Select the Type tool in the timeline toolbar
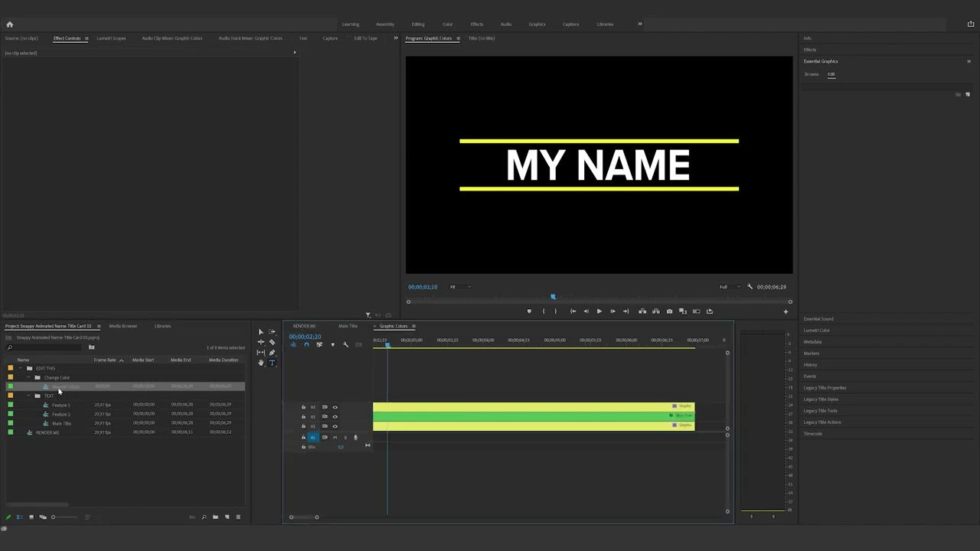Screen dimensions: 980x551 coord(272,363)
